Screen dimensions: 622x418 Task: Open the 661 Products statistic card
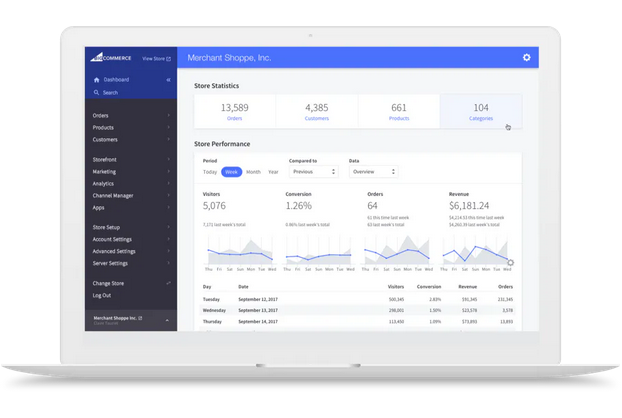point(399,111)
